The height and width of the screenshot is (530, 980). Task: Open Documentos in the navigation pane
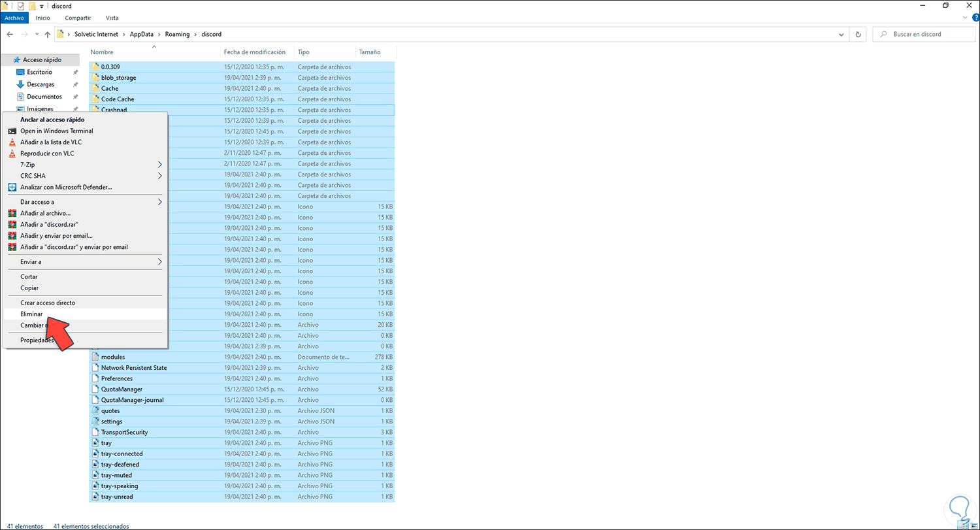coord(44,97)
